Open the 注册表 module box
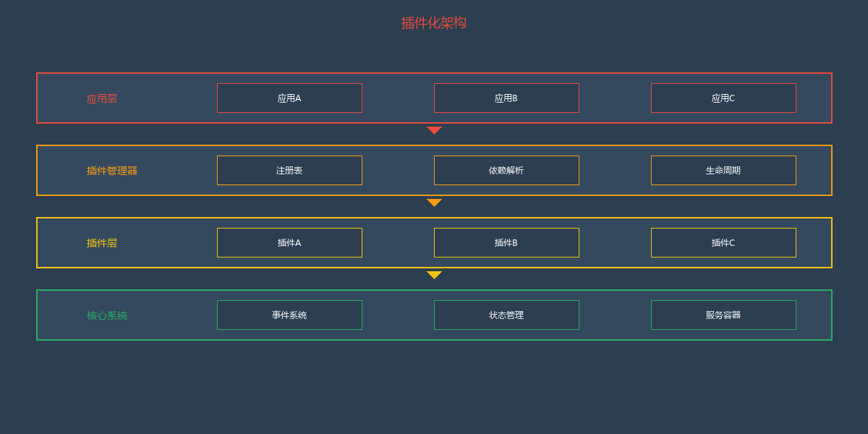This screenshot has height=434, width=868. pos(289,170)
